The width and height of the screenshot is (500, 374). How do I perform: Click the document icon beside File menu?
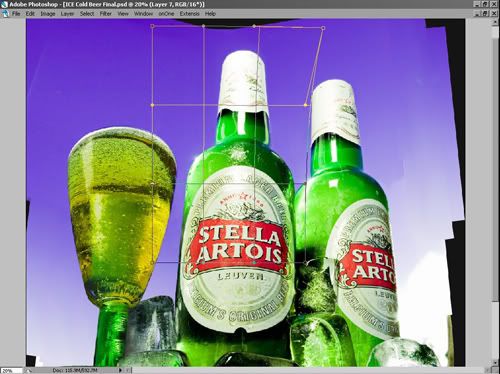(x=5, y=14)
